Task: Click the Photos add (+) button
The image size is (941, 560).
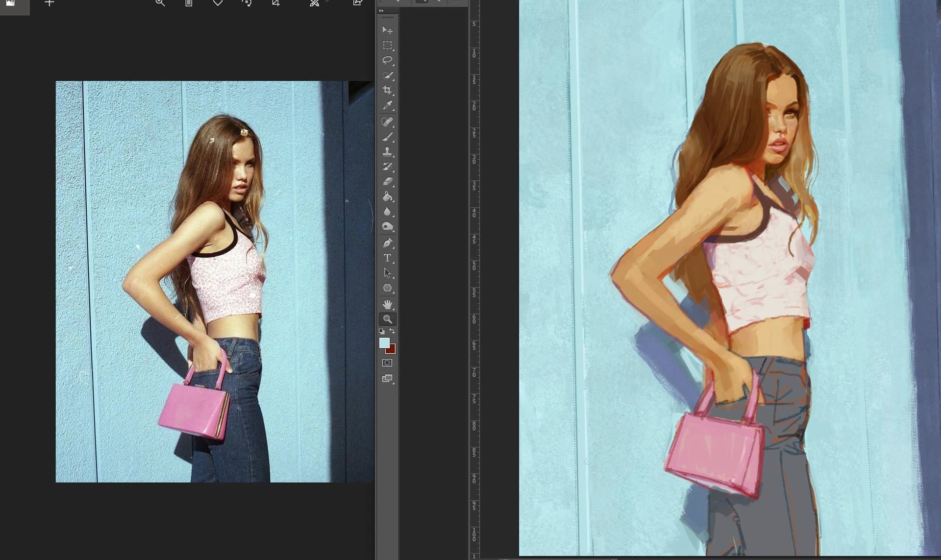Action: pos(49,3)
